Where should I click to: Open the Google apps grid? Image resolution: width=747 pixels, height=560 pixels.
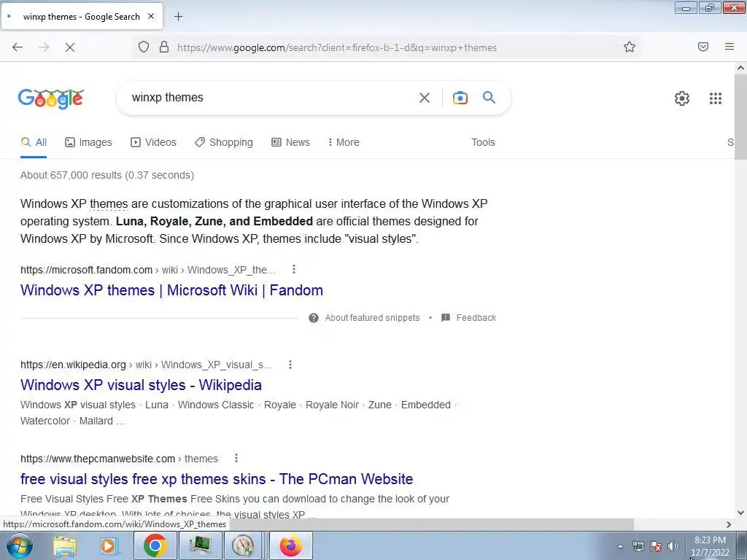coord(716,98)
